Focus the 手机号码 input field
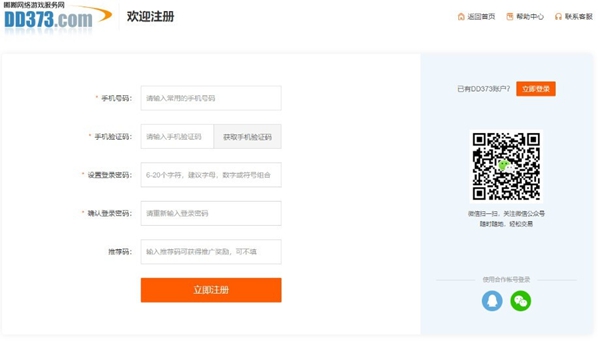The image size is (600, 360). [x=211, y=98]
